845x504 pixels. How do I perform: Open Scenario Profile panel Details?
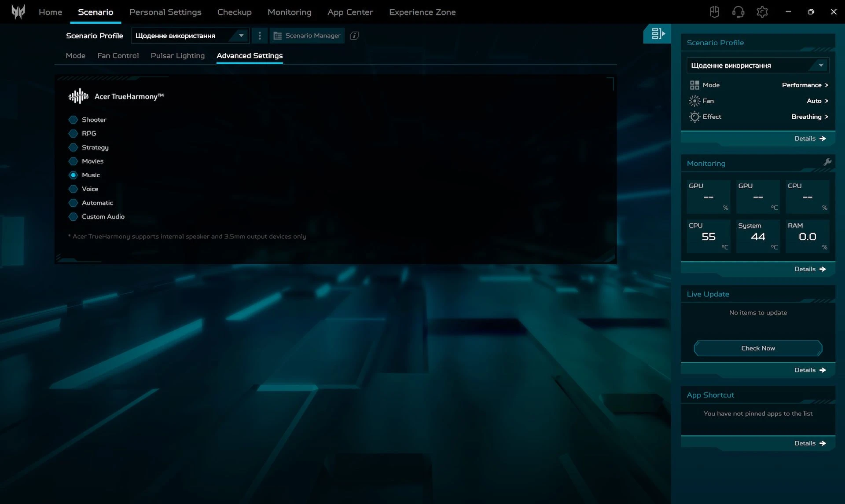[x=810, y=138]
